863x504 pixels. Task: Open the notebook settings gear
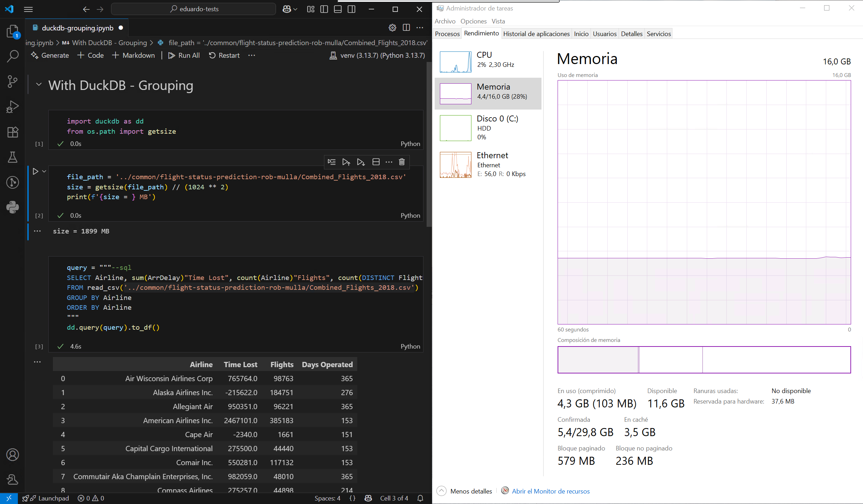pyautogui.click(x=392, y=28)
